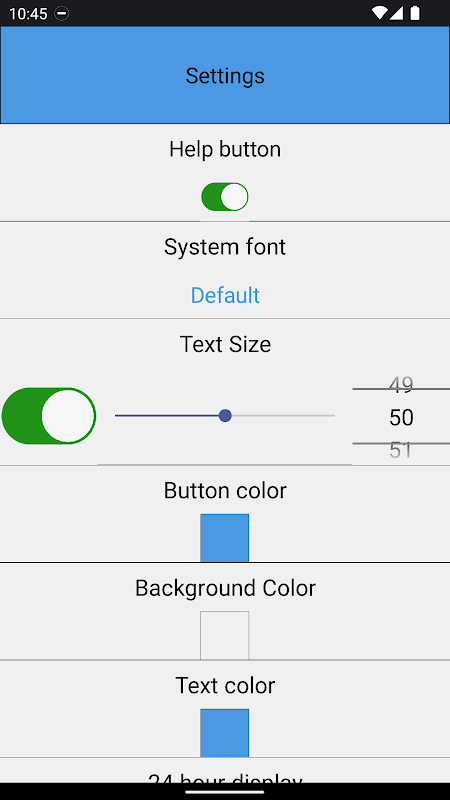The height and width of the screenshot is (800, 450).
Task: Tap the Settings header bar
Action: point(225,75)
